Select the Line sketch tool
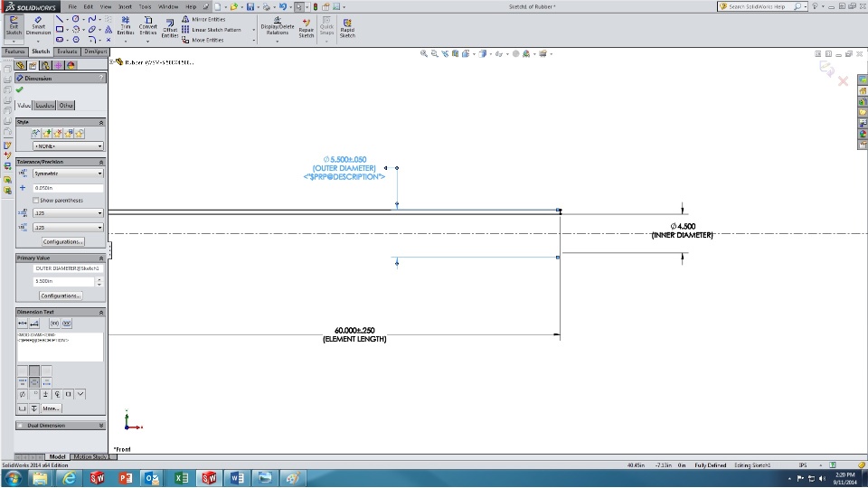 tap(60, 19)
